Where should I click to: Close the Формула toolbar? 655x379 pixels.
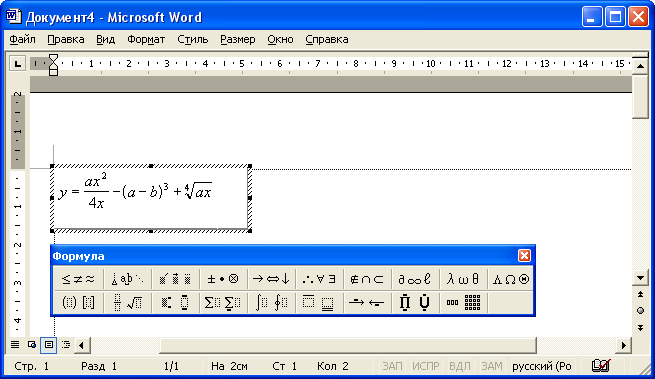[x=524, y=255]
